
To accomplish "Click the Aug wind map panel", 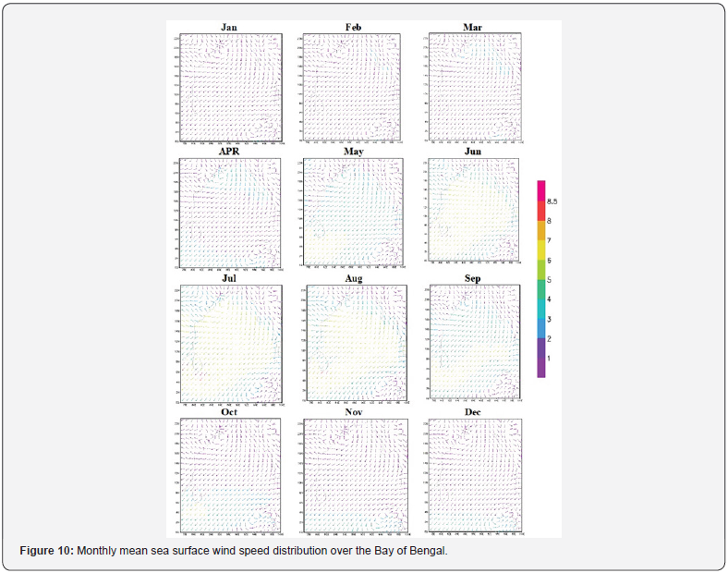I will coord(356,343).
